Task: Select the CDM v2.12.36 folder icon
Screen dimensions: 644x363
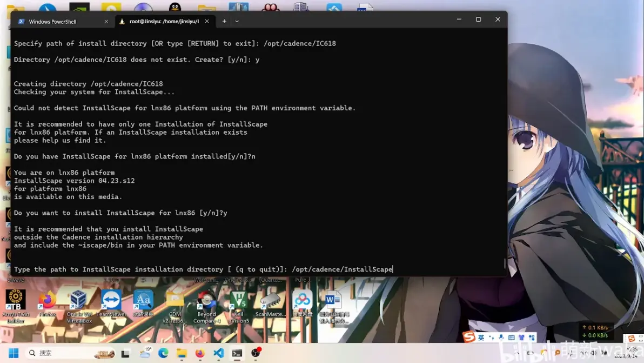Action: click(175, 306)
